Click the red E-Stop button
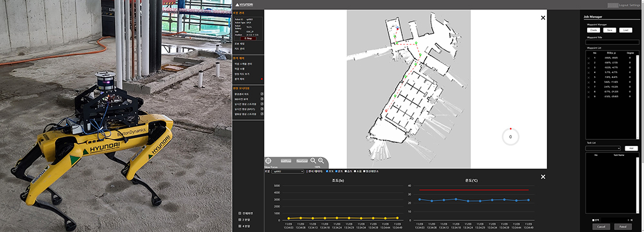 [248, 38]
